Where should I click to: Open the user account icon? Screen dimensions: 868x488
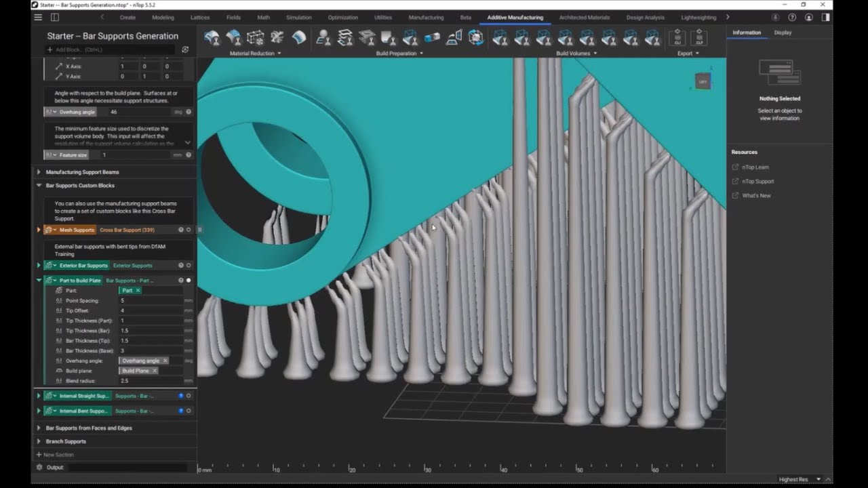coord(808,17)
